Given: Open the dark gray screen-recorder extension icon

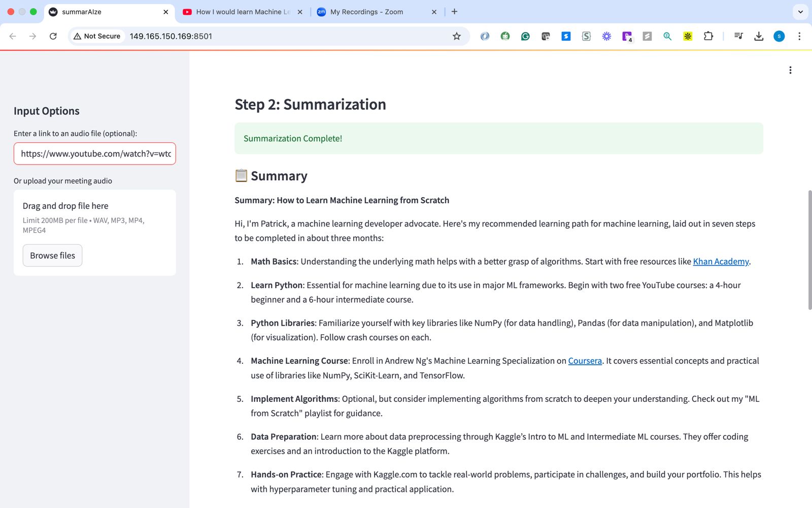Looking at the screenshot, I should [x=546, y=36].
